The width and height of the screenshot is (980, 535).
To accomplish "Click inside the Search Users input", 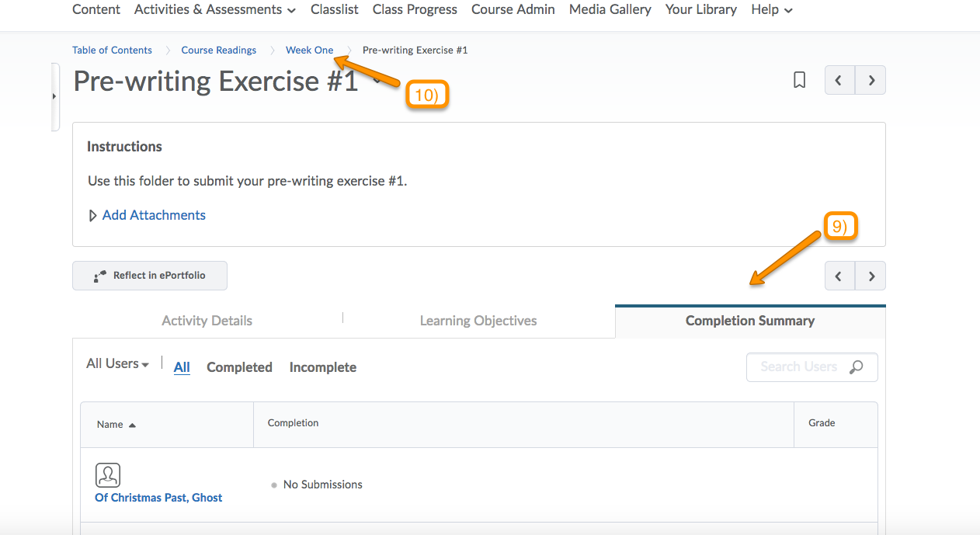I will pos(800,367).
